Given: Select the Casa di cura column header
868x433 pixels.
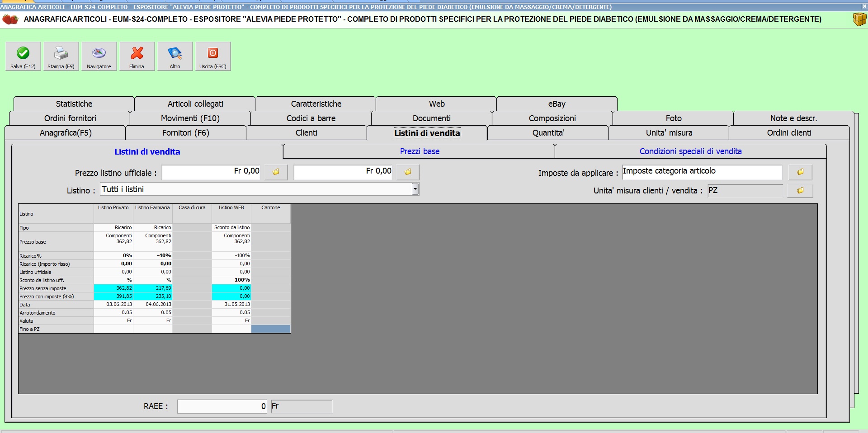Looking at the screenshot, I should point(192,213).
